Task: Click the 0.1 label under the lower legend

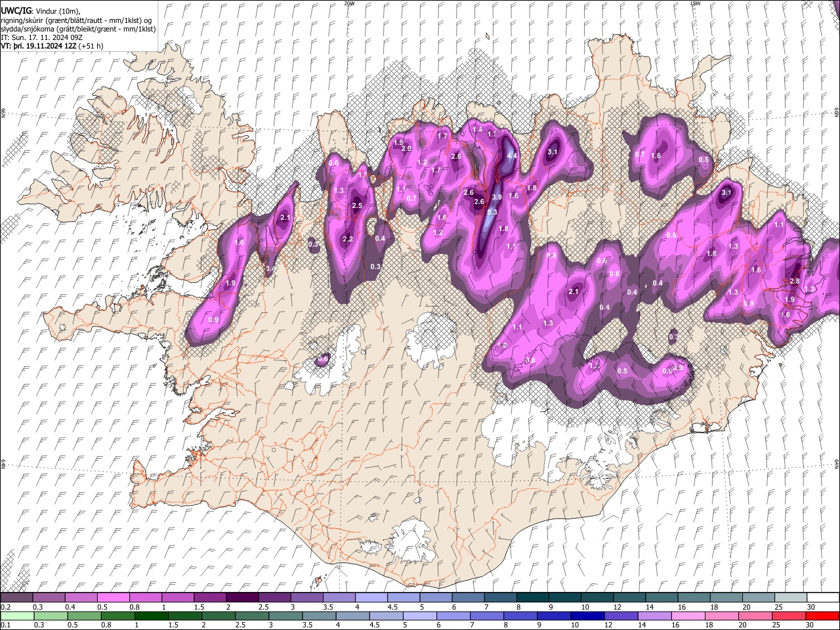Action: click(x=5, y=625)
